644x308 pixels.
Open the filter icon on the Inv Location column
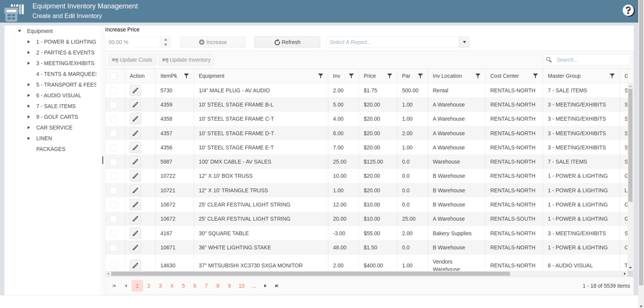click(x=477, y=75)
